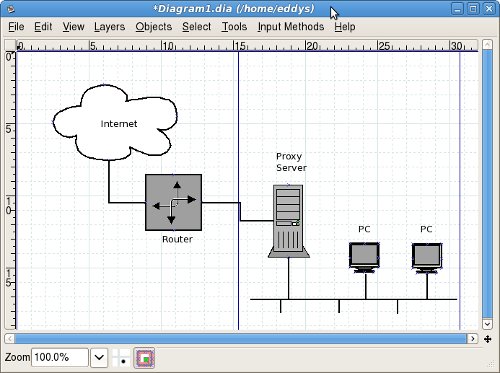Select the 'PC' label above first monitor
This screenshot has width=500, height=373.
pyautogui.click(x=364, y=229)
